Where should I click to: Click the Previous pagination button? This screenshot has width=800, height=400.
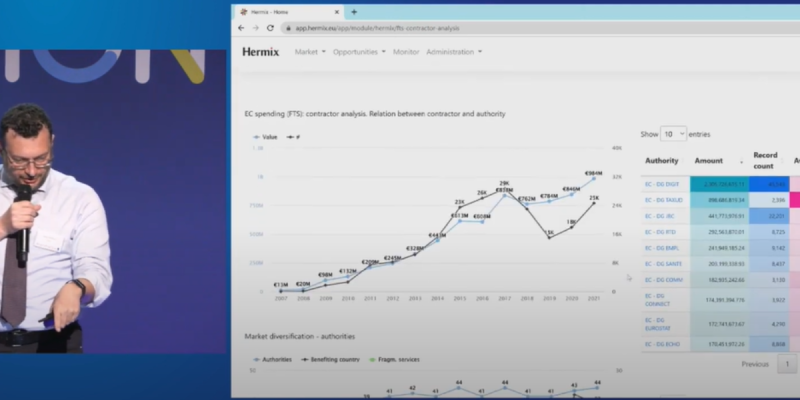755,364
